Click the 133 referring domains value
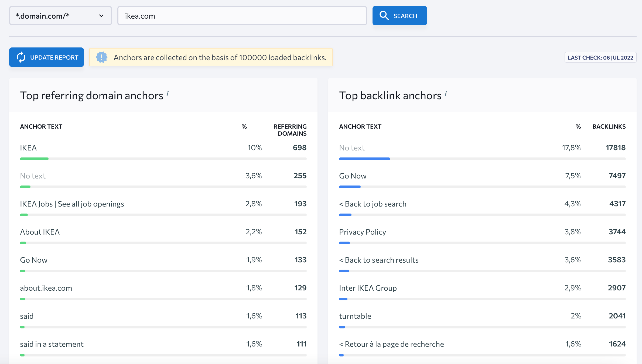Viewport: 642px width, 364px height. click(x=300, y=260)
